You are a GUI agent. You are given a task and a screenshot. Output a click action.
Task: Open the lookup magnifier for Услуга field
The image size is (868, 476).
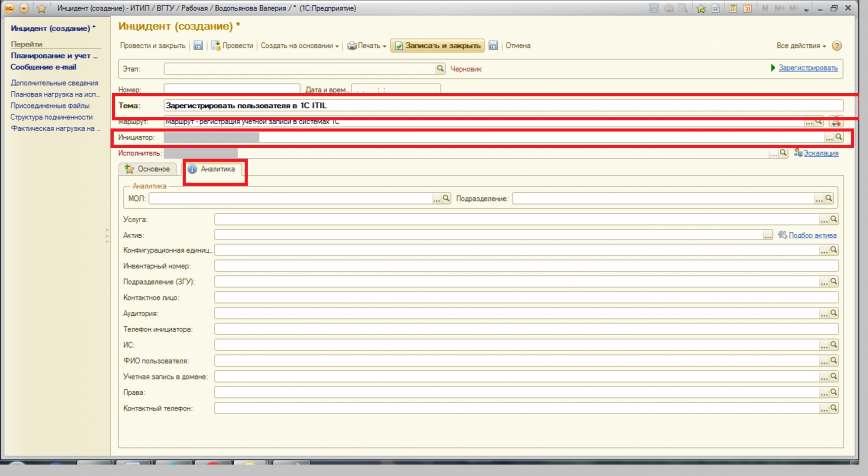click(834, 218)
